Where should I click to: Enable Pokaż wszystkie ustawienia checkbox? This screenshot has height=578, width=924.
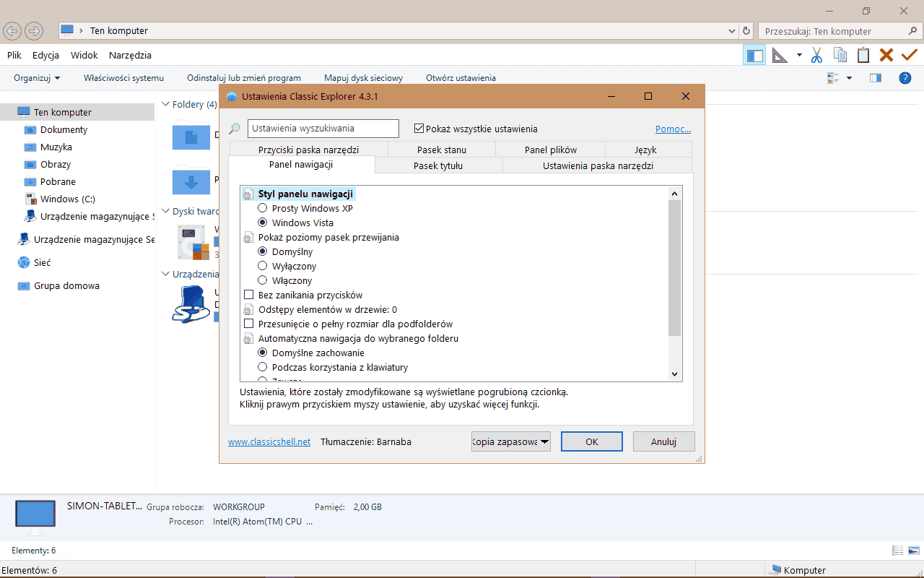pos(419,129)
